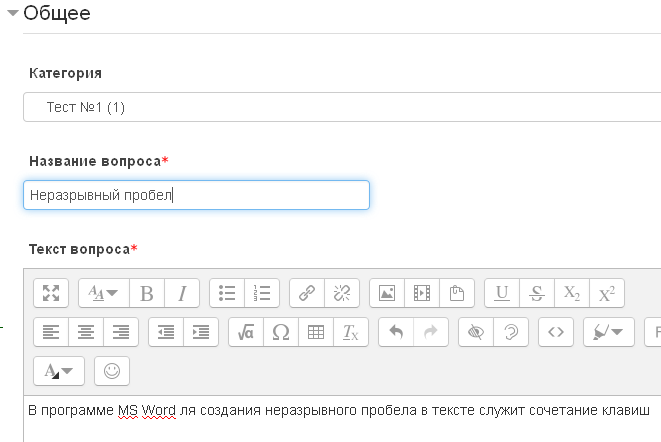Insert a special character with the Omega icon
661x442 pixels.
(x=281, y=332)
